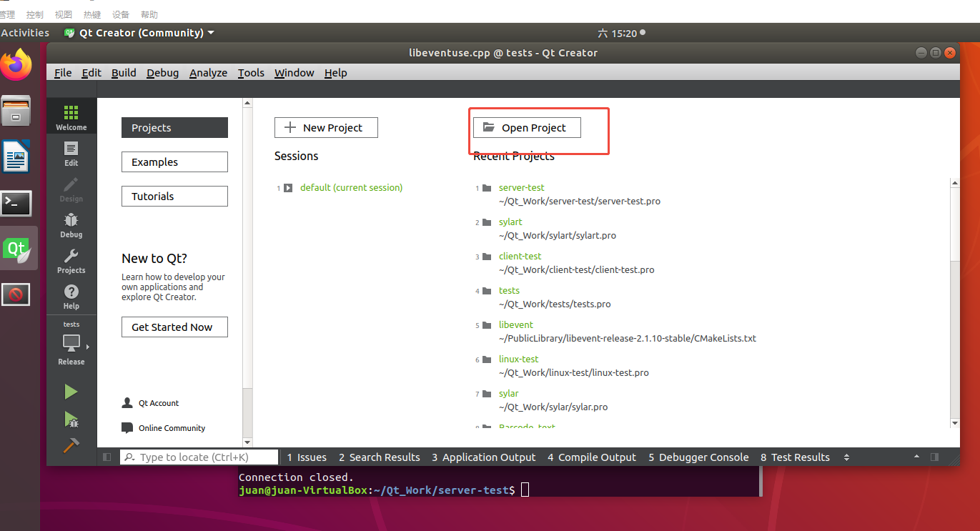Open the 3 Application Output pane
This screenshot has width=980, height=531.
(484, 457)
